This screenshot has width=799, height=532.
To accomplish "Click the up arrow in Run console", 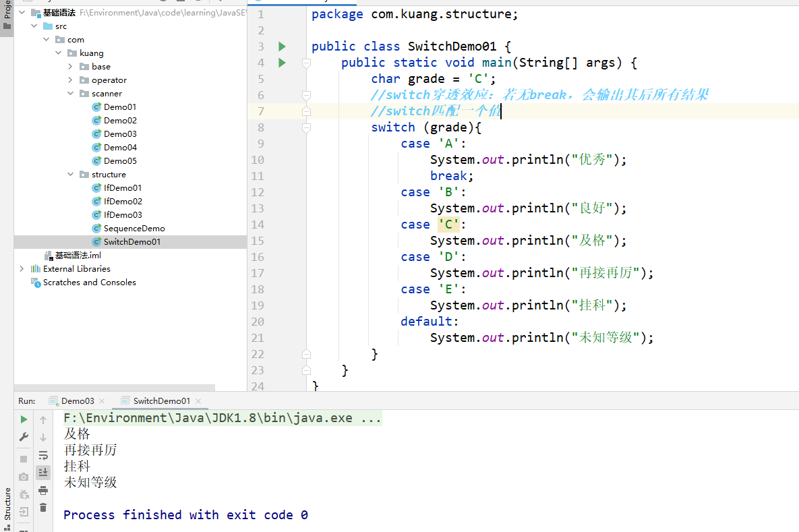I will [43, 420].
